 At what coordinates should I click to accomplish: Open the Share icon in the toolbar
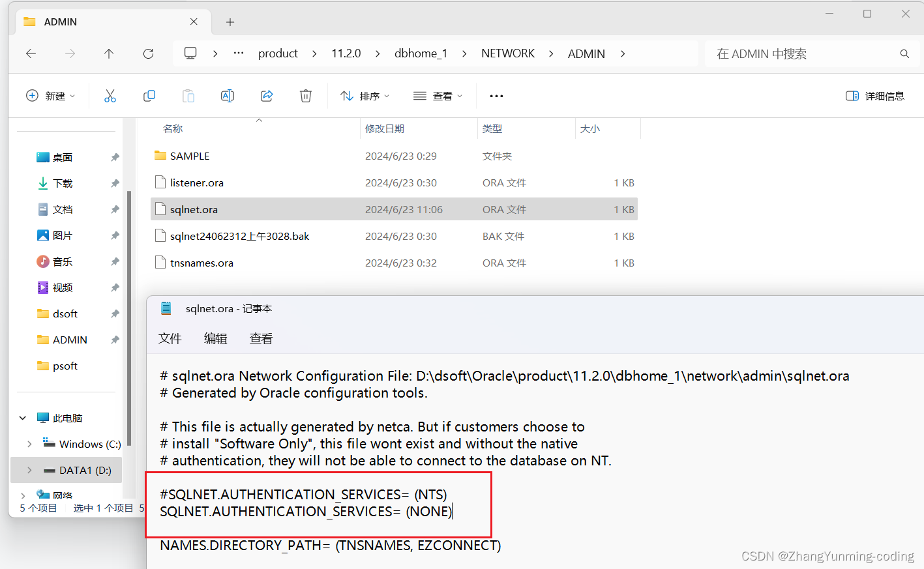pyautogui.click(x=266, y=95)
